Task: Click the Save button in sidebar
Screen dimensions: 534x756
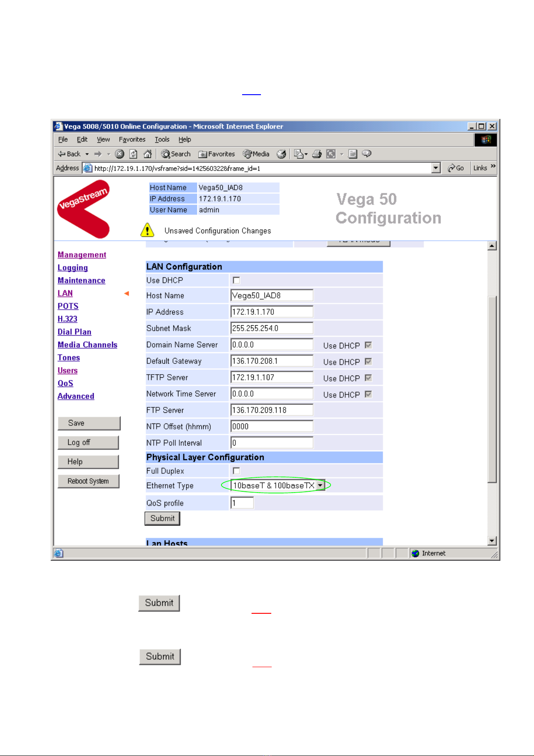Action: 89,423
